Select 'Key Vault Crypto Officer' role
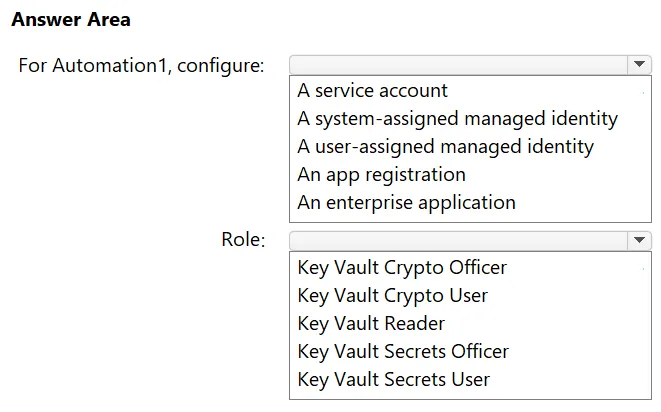 click(402, 267)
